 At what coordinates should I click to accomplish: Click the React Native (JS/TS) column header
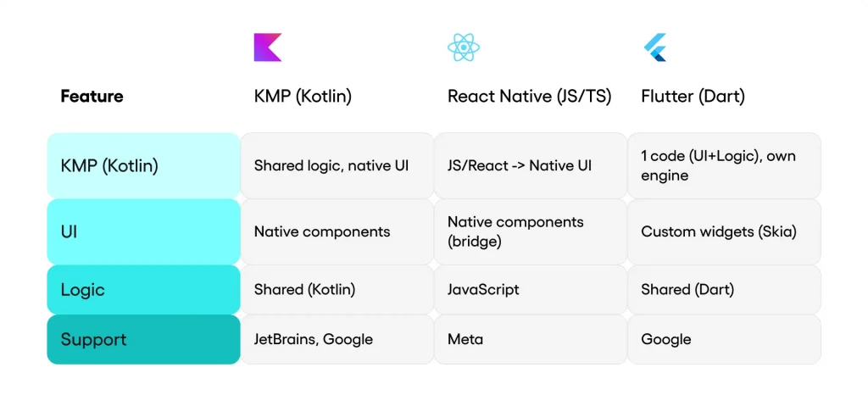[x=529, y=97]
